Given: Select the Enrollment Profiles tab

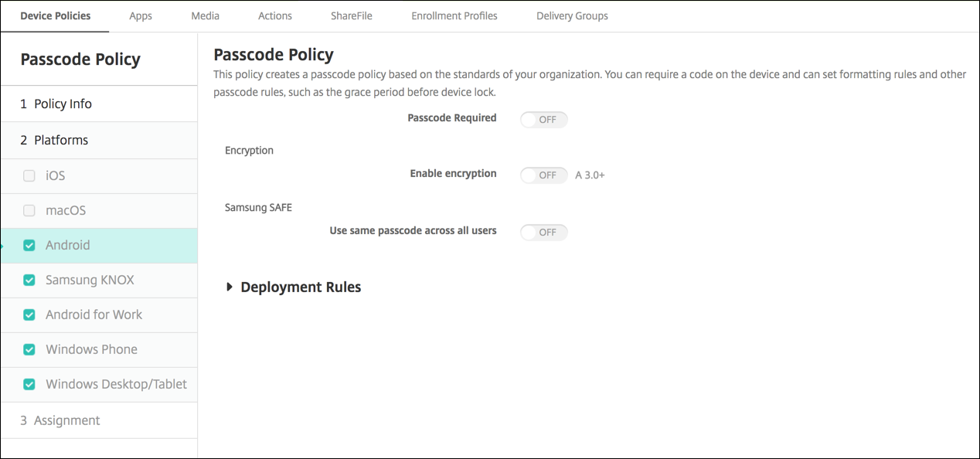Looking at the screenshot, I should [x=454, y=16].
